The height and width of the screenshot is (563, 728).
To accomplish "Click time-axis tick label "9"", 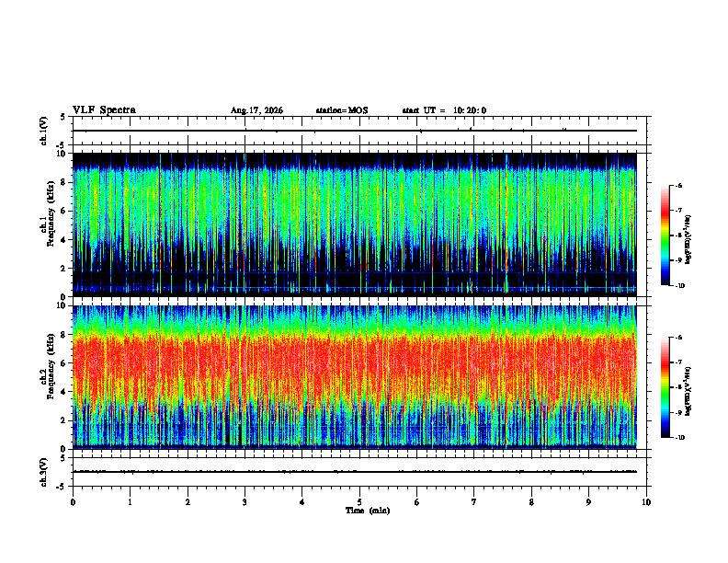I will coord(588,502).
